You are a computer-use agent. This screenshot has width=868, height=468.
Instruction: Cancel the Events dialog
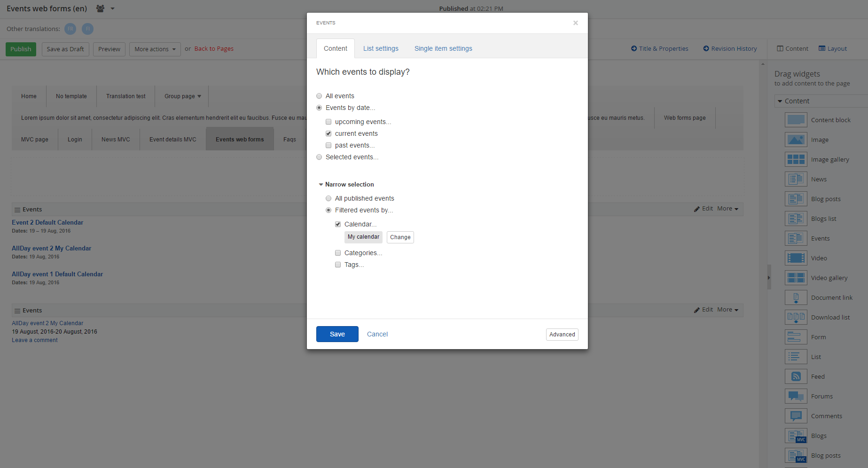377,334
